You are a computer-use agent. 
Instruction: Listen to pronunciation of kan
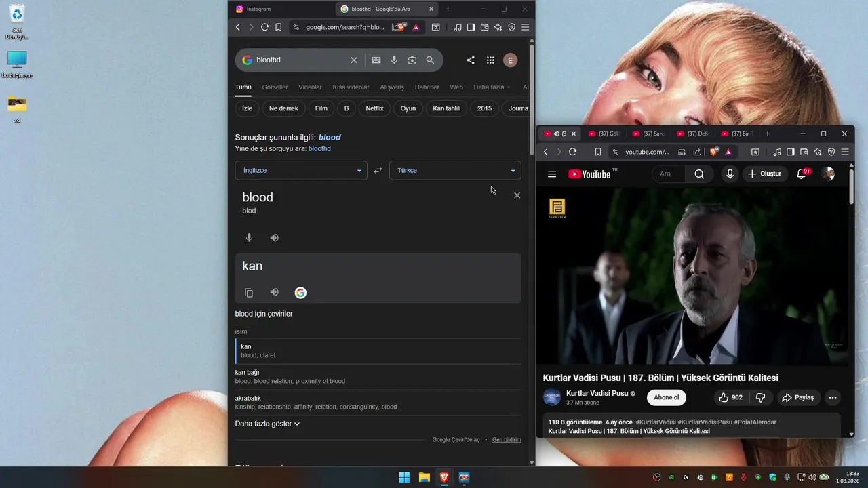tap(274, 292)
